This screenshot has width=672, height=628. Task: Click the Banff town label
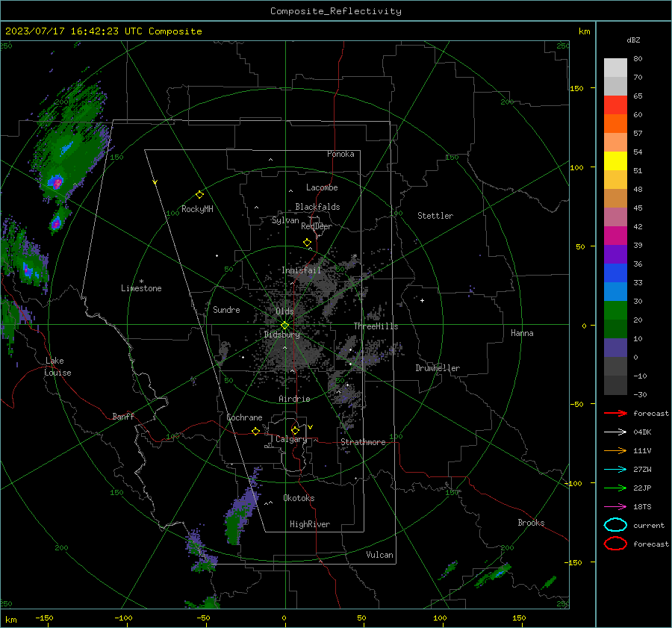(123, 416)
